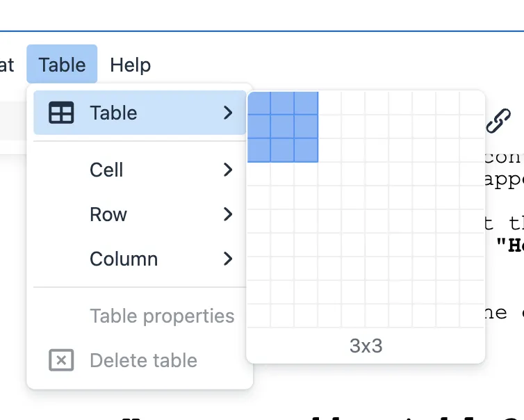Select the Cell menu entry
524x420 pixels.
click(106, 170)
